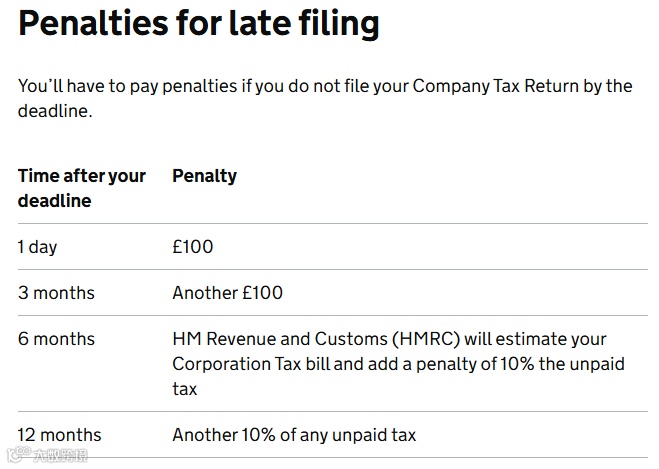The width and height of the screenshot is (659, 469).
Task: Select the "Time after your deadline" column header
Action: tap(82, 188)
